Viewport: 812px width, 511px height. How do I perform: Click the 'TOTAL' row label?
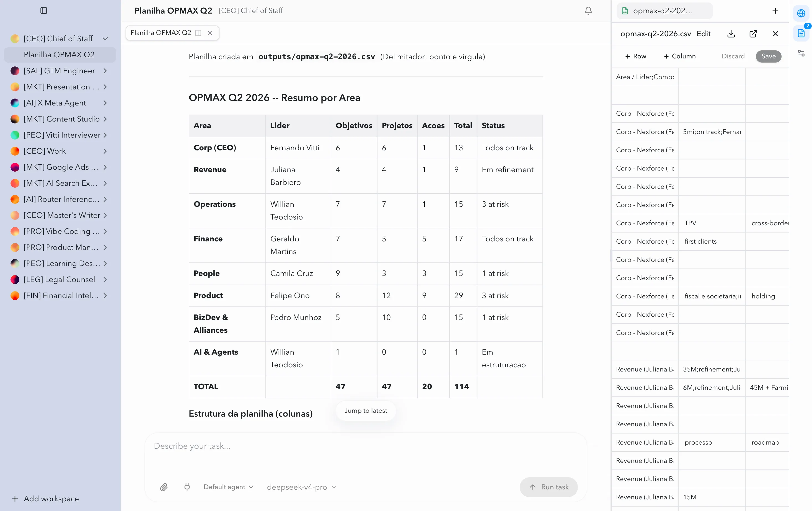[206, 386]
